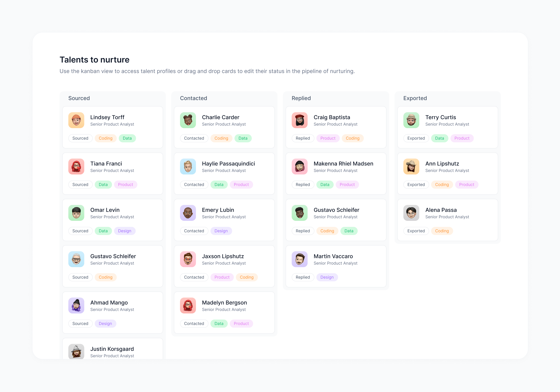This screenshot has width=560, height=392.
Task: Click Lindsey Torff's avatar
Action: [76, 120]
